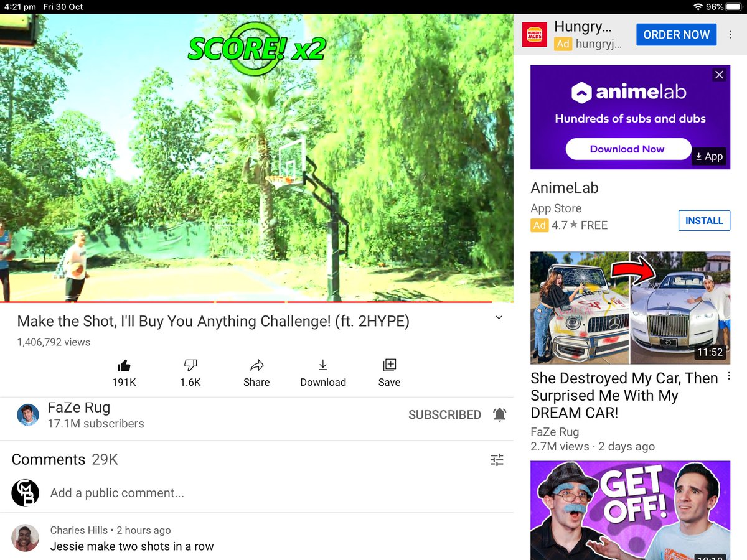Tap the '1,406,792 views' text
Image resolution: width=747 pixels, height=560 pixels.
coord(54,342)
